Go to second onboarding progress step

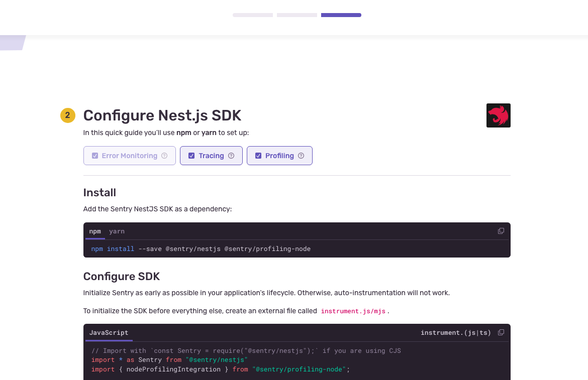click(x=297, y=15)
